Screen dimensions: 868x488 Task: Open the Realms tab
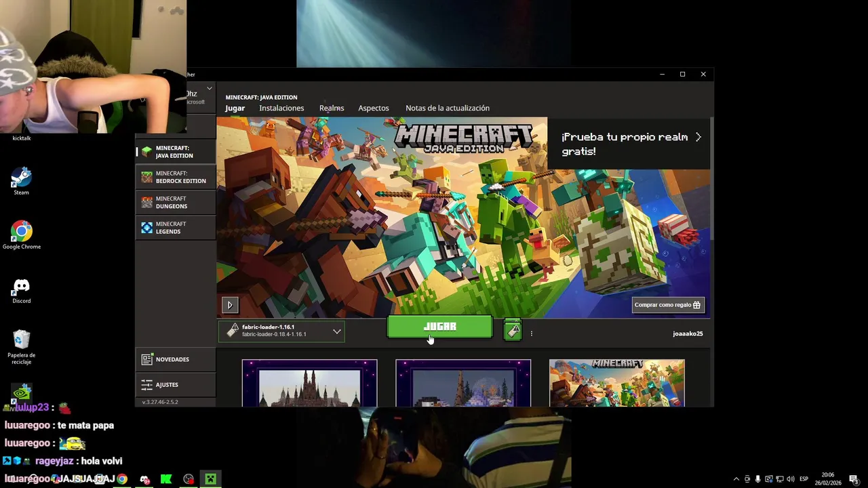[x=332, y=108]
